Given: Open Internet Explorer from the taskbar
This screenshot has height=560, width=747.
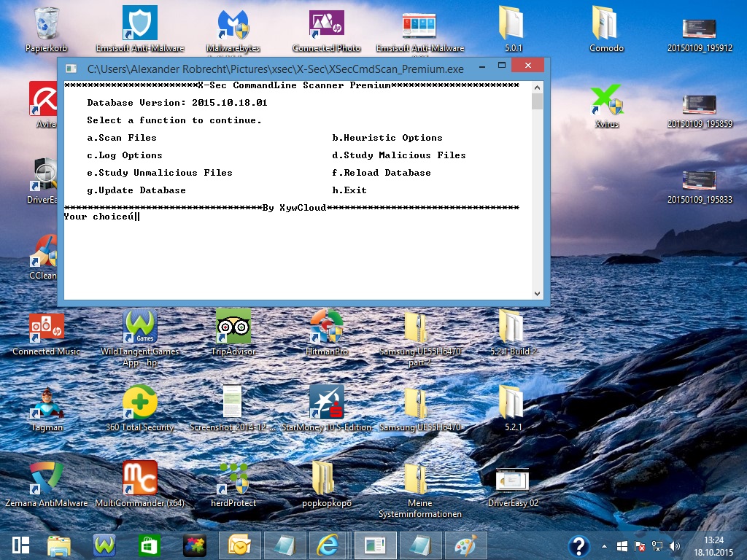Looking at the screenshot, I should 329,545.
